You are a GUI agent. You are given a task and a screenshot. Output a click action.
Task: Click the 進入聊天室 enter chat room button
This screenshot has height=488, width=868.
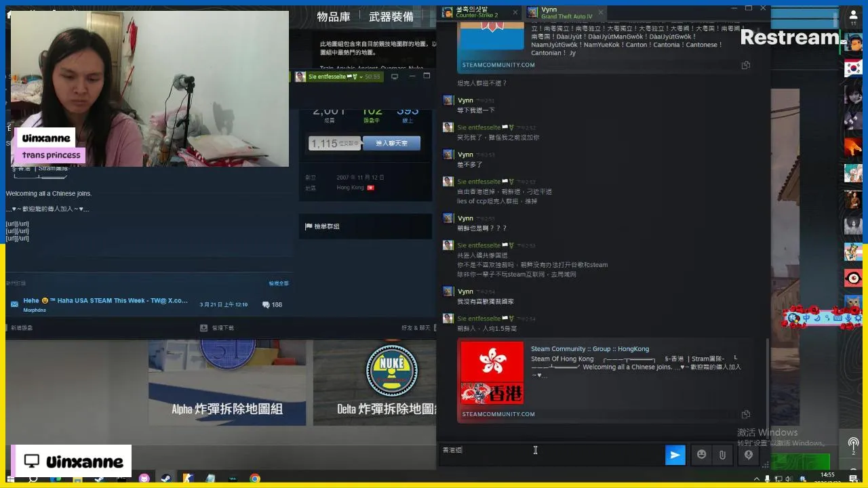click(391, 143)
